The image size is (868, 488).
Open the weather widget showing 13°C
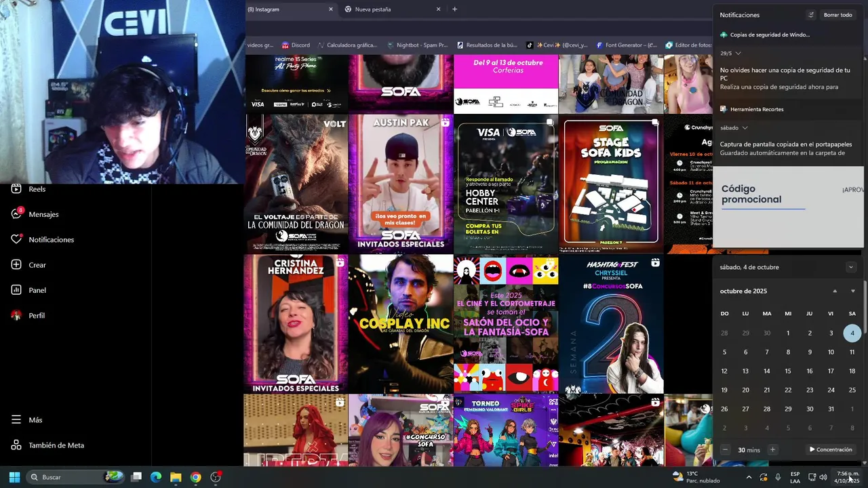click(x=696, y=477)
